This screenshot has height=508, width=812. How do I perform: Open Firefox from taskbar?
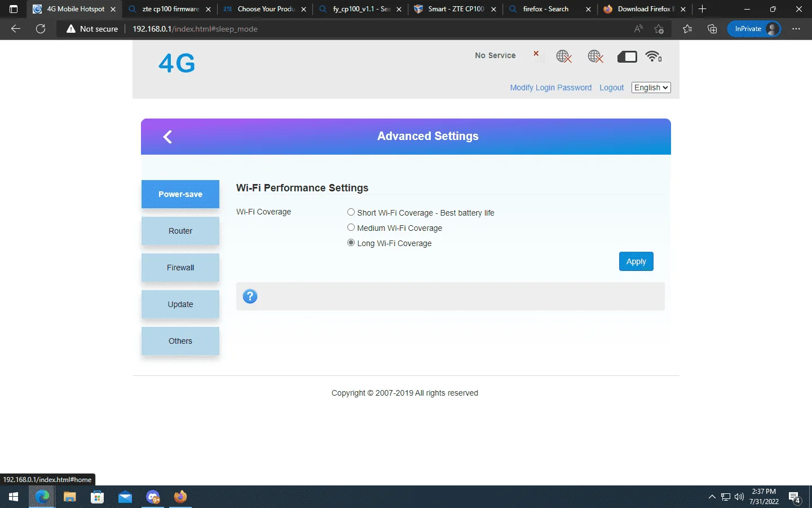(x=180, y=497)
